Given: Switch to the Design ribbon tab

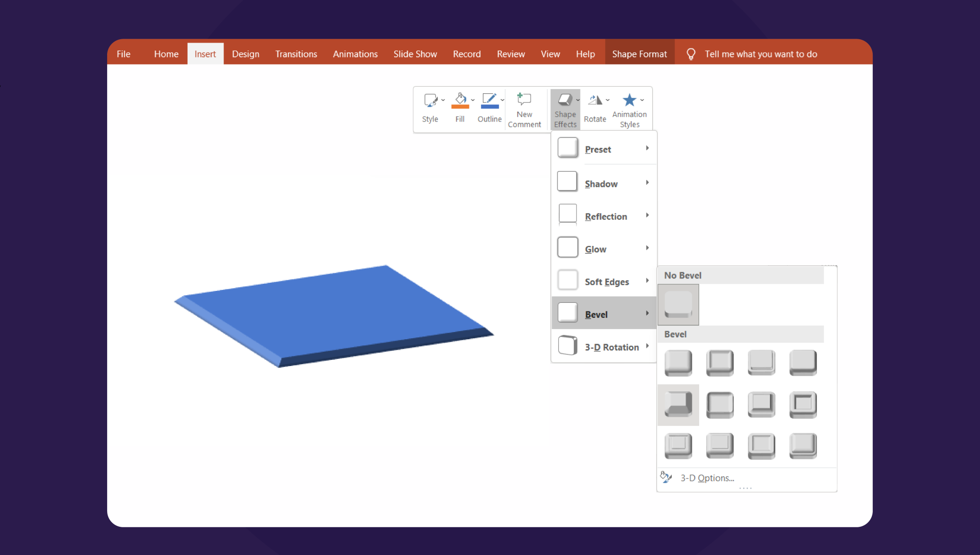Looking at the screenshot, I should (245, 54).
